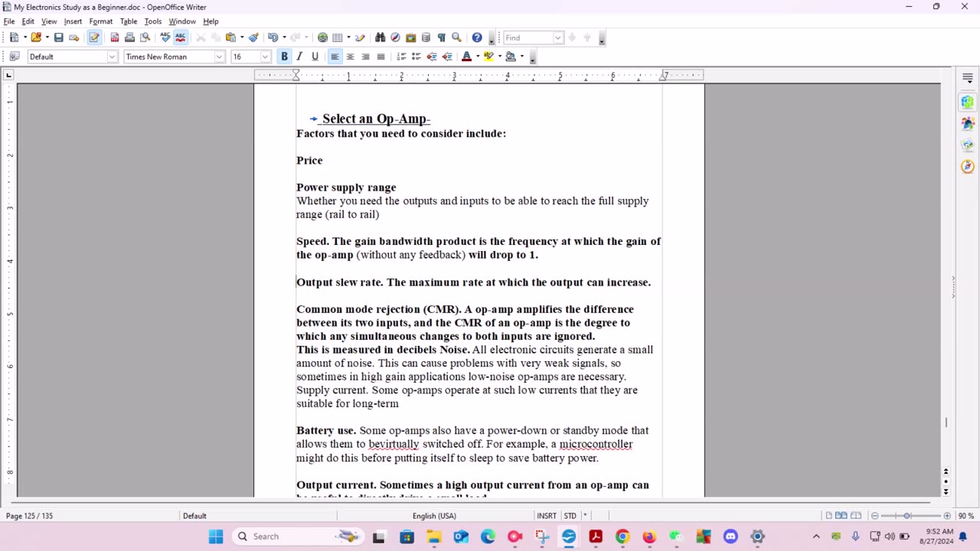Open the Font Name dropdown Times New Roman

[x=219, y=57]
